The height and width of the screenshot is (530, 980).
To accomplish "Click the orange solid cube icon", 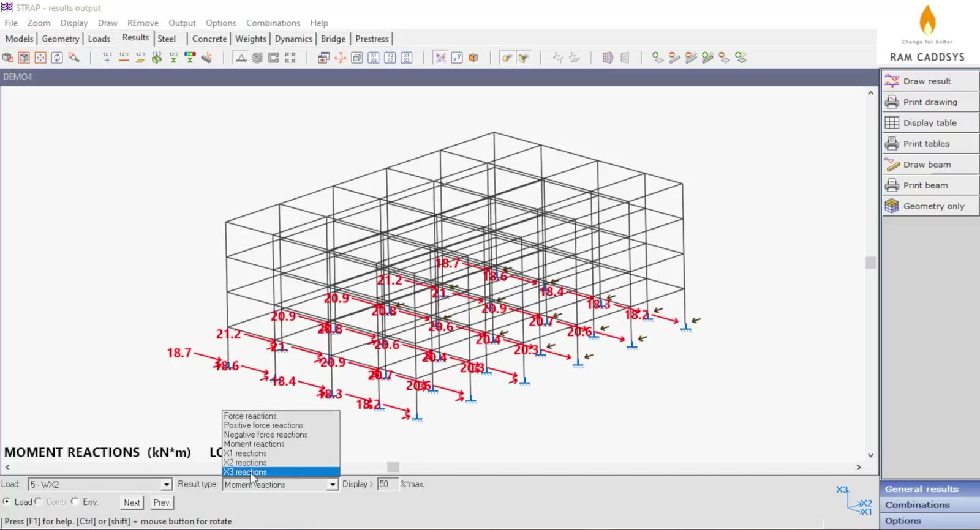I will [x=473, y=58].
